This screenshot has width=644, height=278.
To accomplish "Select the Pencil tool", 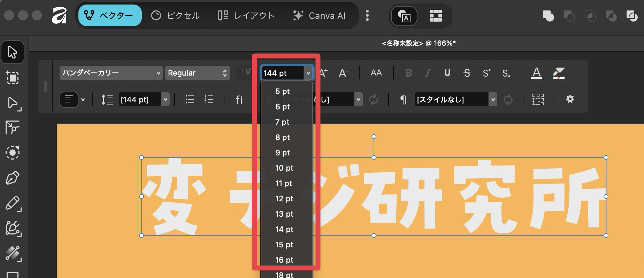I will coord(13,203).
